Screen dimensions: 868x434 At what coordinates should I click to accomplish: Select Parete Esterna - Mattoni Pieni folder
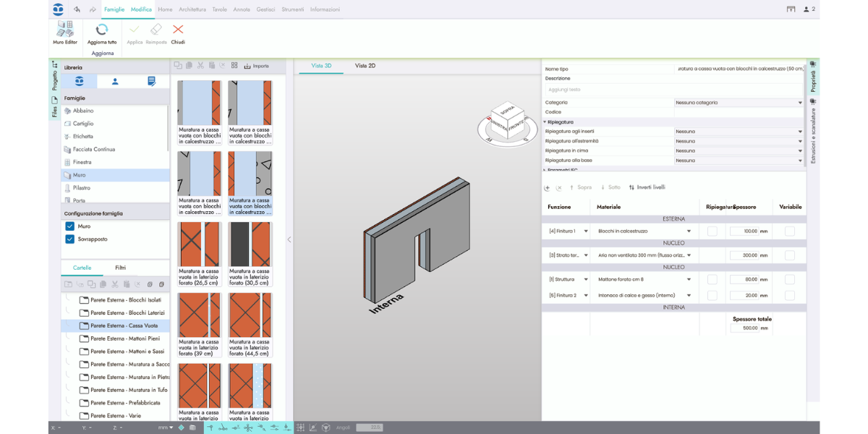pyautogui.click(x=124, y=339)
